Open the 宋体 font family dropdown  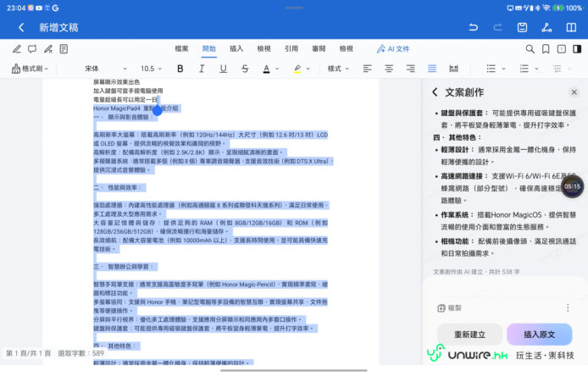pos(106,69)
